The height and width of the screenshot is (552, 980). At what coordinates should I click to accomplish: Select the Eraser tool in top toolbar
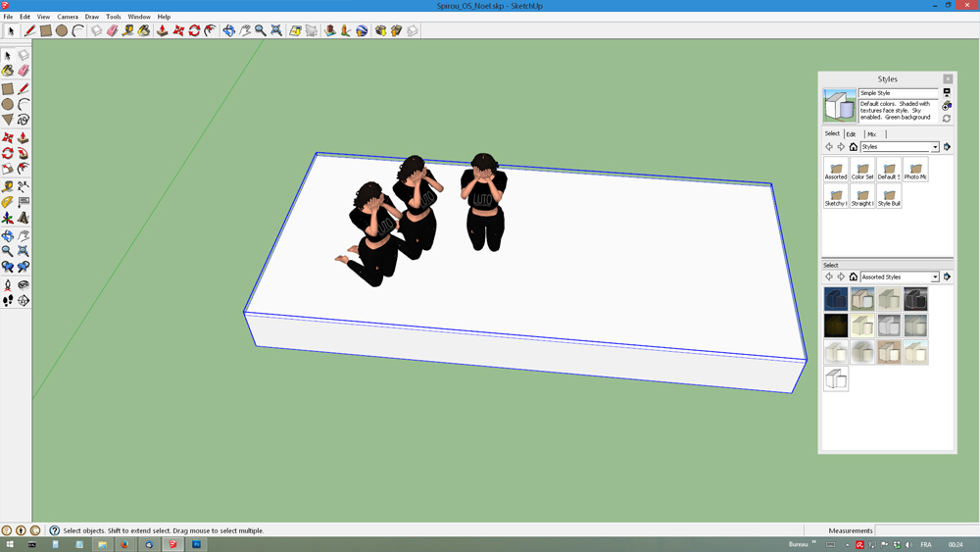coord(112,31)
